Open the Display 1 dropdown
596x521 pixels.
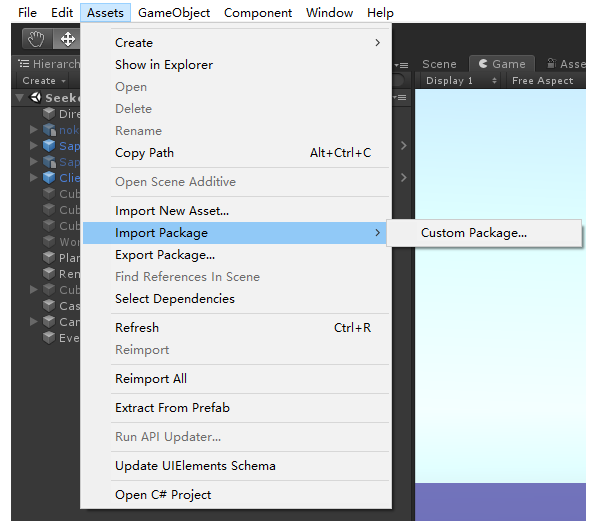click(x=461, y=81)
